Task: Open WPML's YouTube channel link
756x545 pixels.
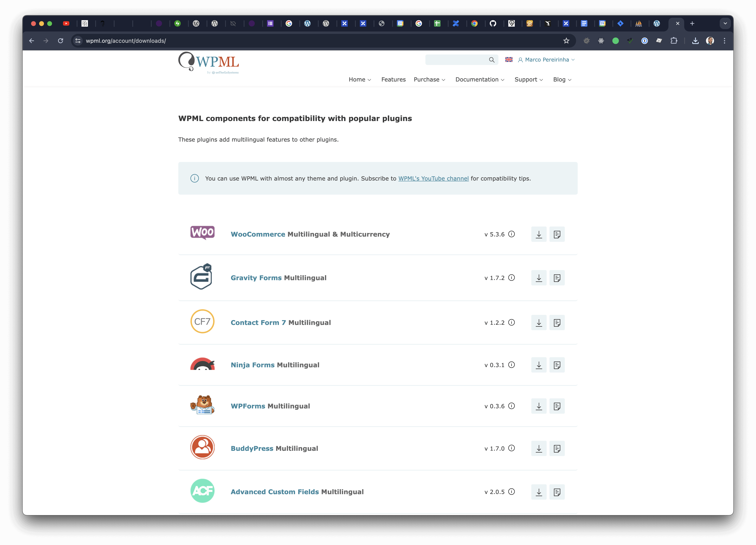Action: coord(433,178)
